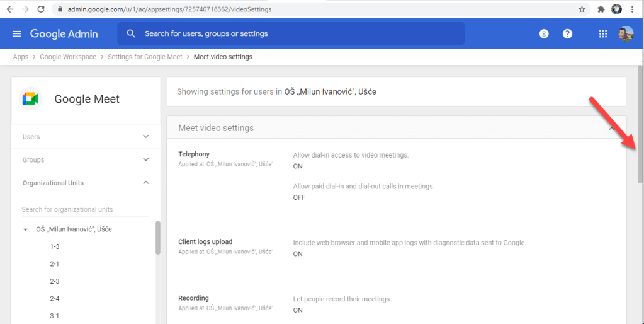Select organizational unit 2-1
644x324 pixels.
coord(55,264)
